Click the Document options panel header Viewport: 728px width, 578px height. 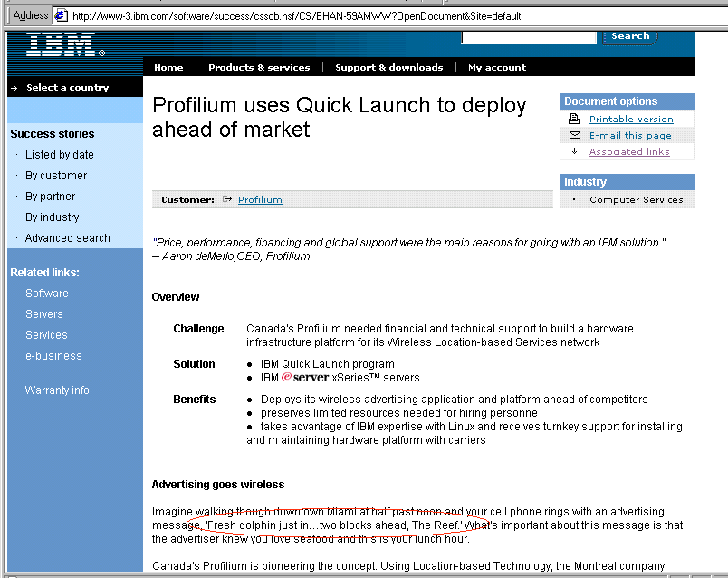(x=627, y=101)
